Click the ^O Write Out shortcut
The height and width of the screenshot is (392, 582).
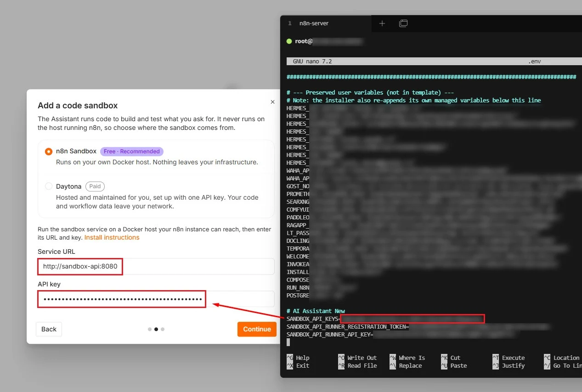[x=357, y=358]
